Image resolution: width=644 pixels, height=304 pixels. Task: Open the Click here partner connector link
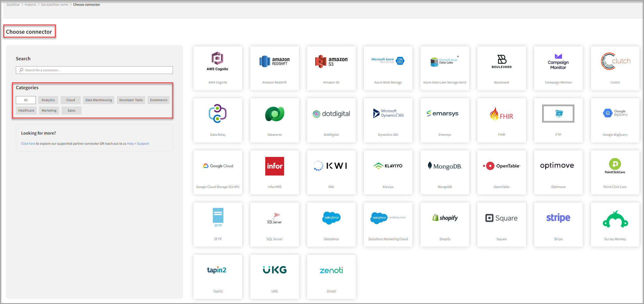pyautogui.click(x=28, y=143)
